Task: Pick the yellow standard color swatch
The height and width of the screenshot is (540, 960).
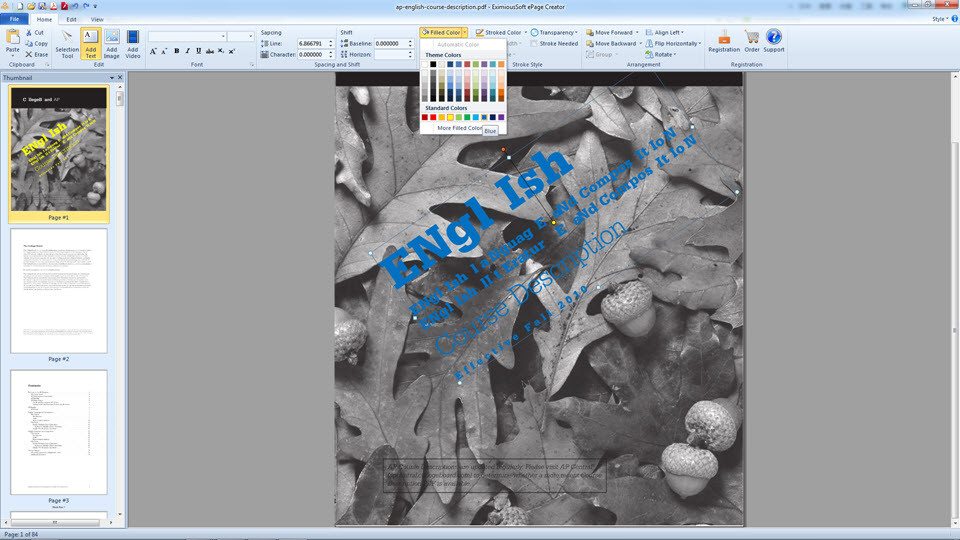Action: tap(450, 117)
